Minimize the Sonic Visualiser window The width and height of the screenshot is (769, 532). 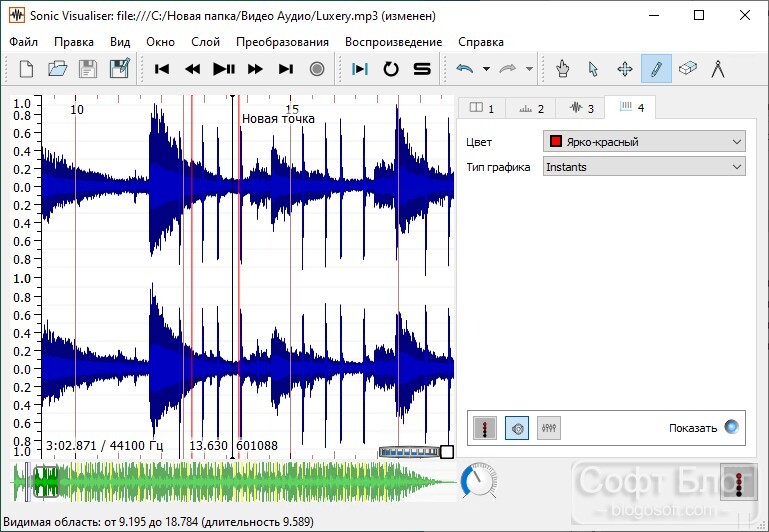pos(654,16)
